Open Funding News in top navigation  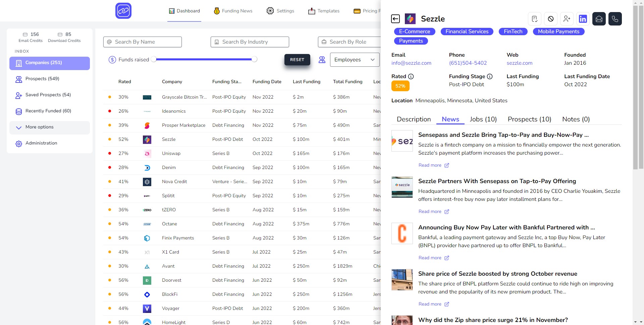[x=233, y=11]
